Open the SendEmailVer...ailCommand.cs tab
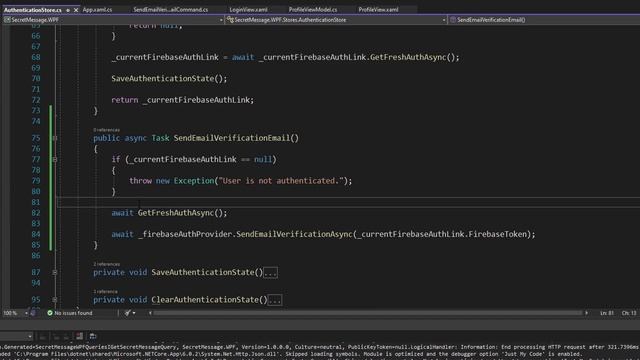The width and height of the screenshot is (640, 360). pos(170,9)
